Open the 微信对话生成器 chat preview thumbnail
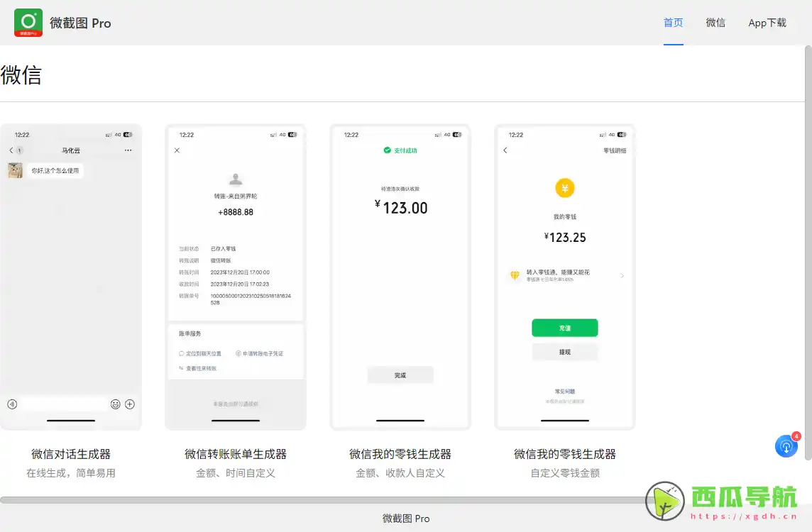The image size is (812, 532). pyautogui.click(x=71, y=277)
